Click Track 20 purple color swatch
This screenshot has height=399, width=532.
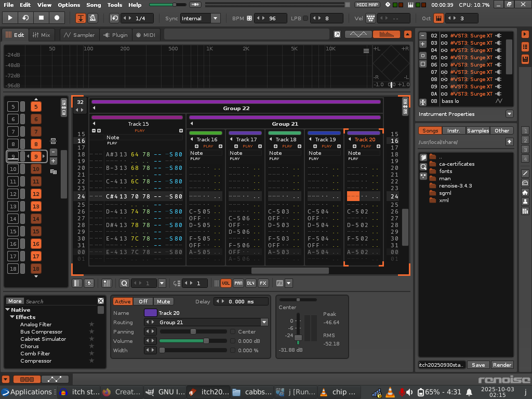150,313
